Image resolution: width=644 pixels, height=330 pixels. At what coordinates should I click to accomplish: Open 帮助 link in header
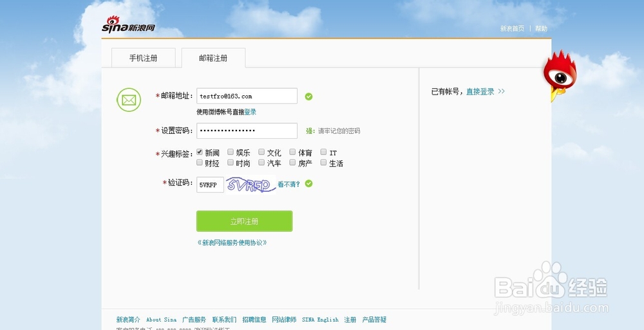(x=541, y=29)
